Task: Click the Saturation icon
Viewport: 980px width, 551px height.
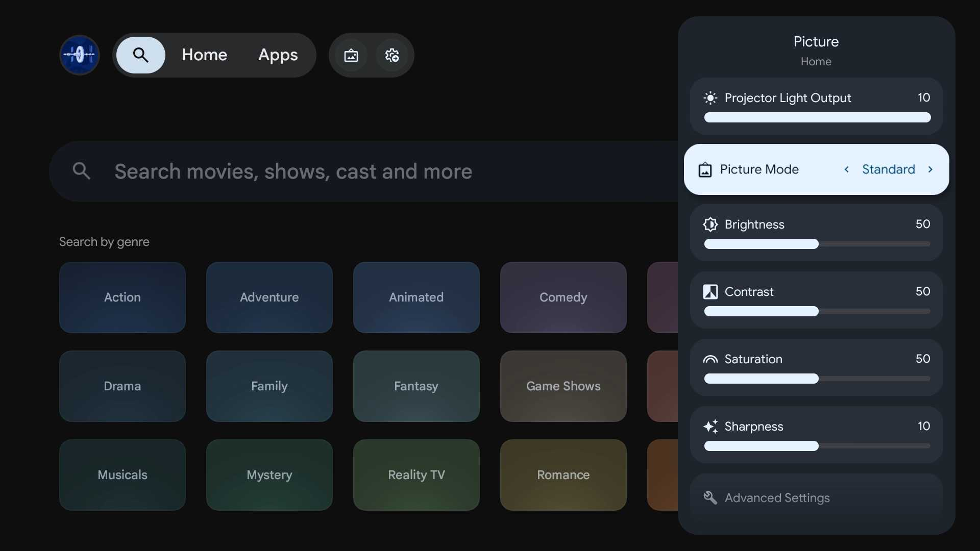Action: pos(710,359)
